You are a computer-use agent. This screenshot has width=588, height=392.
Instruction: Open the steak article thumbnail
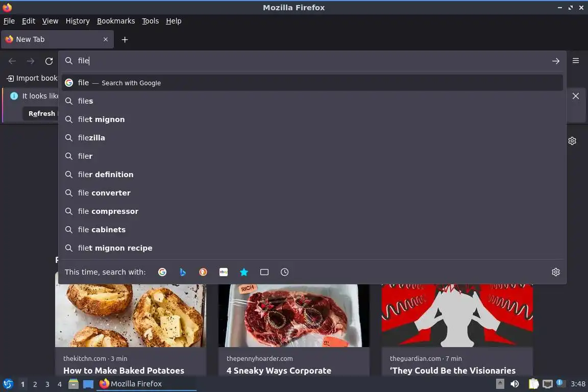[294, 315]
